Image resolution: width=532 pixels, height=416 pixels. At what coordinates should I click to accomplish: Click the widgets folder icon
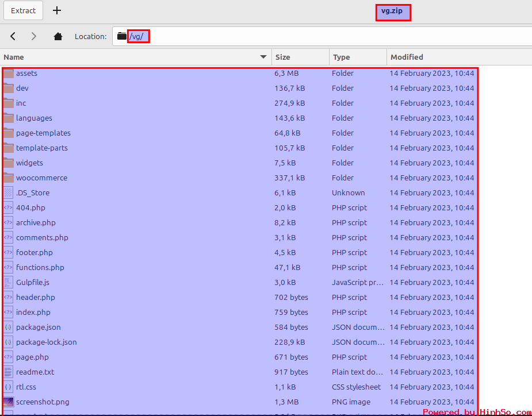pos(9,163)
